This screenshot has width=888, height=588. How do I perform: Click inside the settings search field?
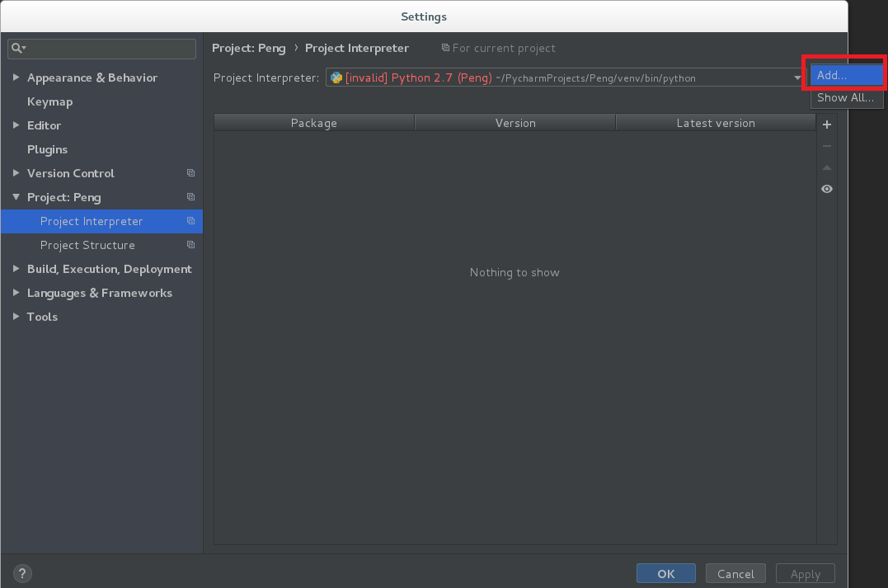102,49
